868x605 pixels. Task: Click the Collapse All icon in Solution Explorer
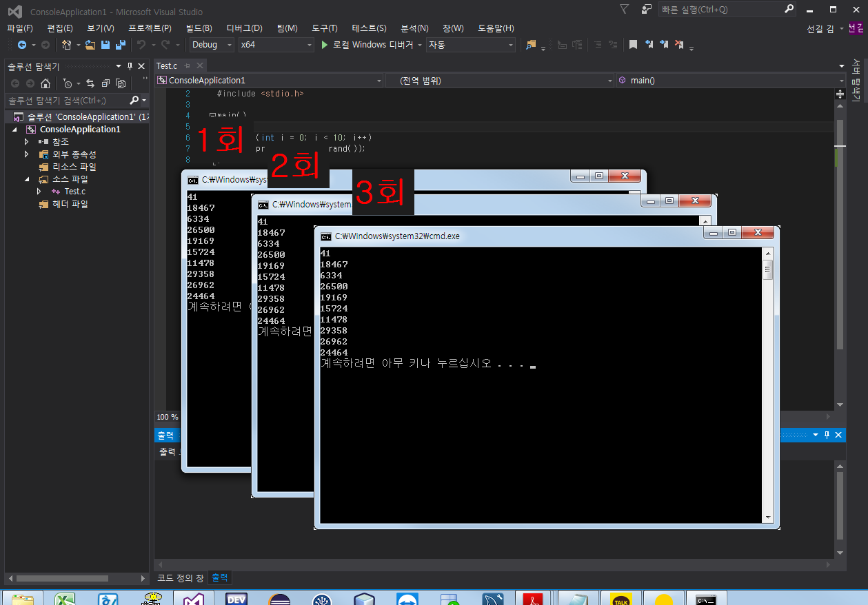pyautogui.click(x=105, y=83)
